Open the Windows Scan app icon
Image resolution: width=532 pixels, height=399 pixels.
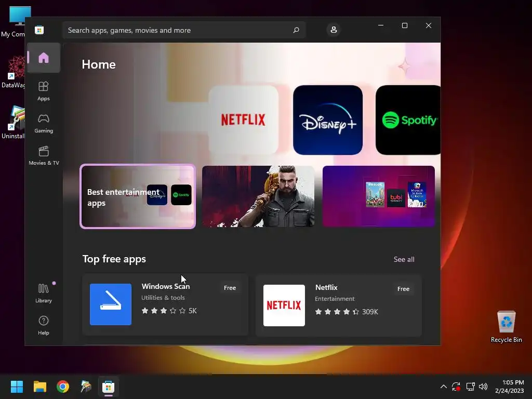click(111, 304)
